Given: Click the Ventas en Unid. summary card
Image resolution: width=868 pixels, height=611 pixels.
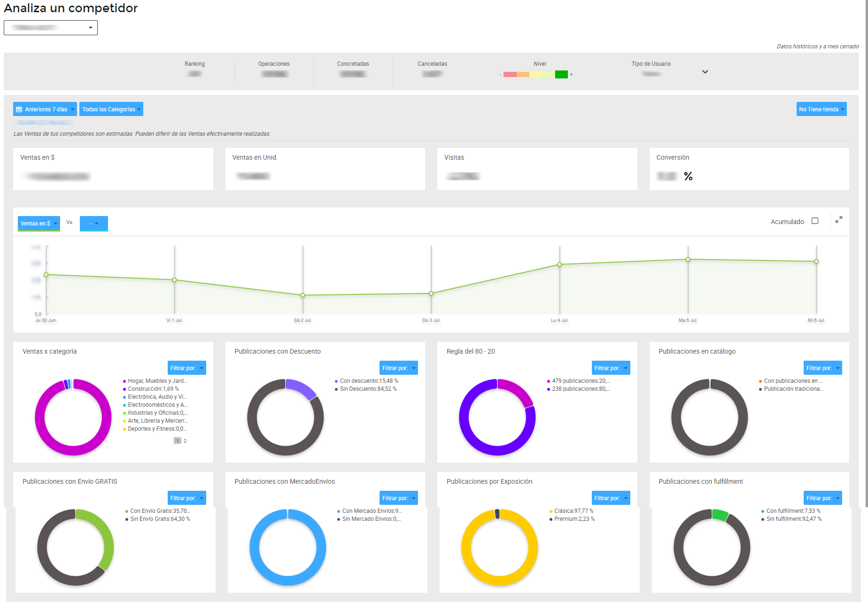Looking at the screenshot, I should 325,169.
